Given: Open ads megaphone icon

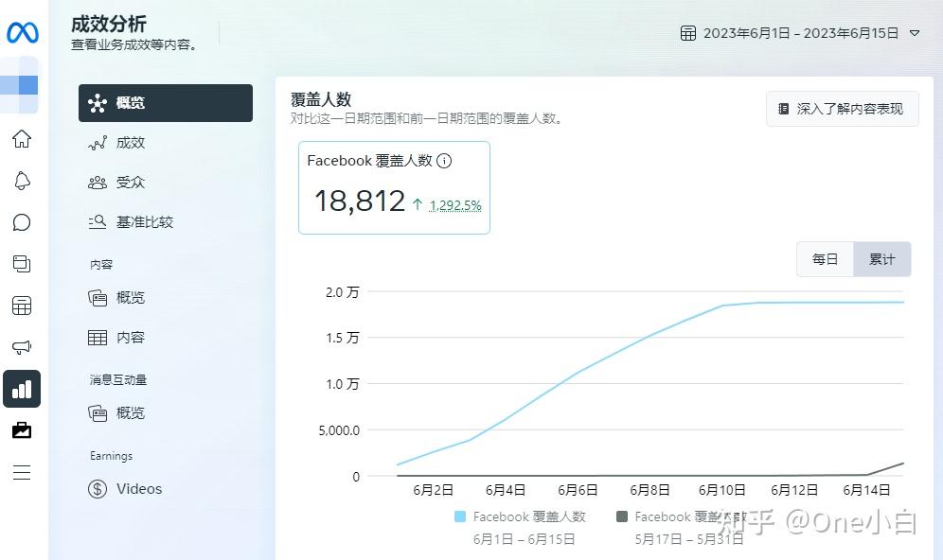Looking at the screenshot, I should coord(22,347).
